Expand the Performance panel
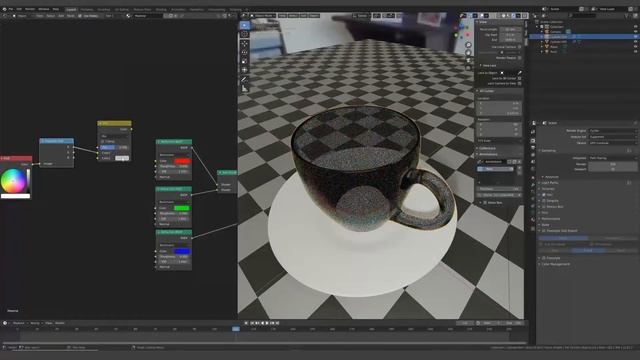Screen dimensions: 640x360 click(551, 219)
